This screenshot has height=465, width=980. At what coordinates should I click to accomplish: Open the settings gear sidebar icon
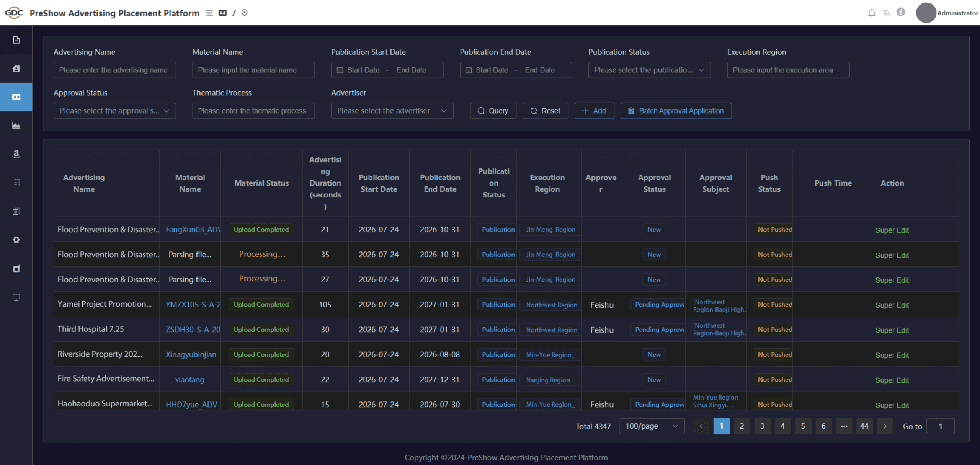point(16,240)
